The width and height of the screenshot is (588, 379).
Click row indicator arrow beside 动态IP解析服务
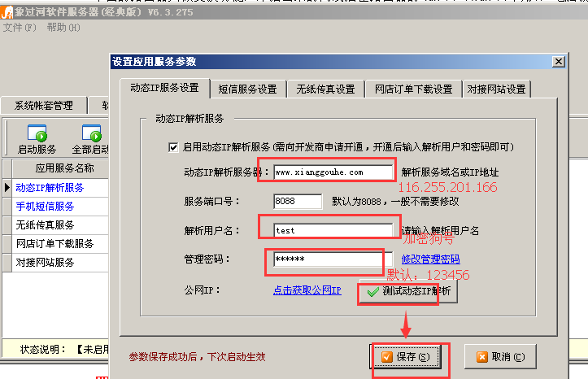click(x=7, y=187)
